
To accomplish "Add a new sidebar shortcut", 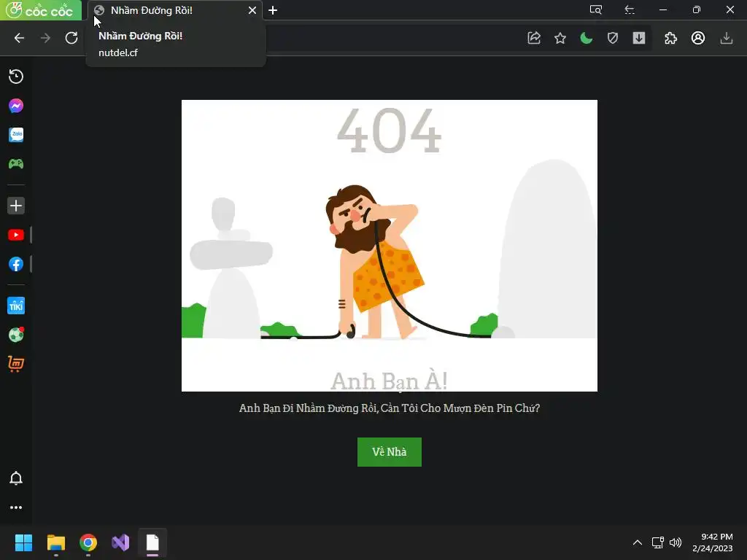I will click(x=16, y=206).
